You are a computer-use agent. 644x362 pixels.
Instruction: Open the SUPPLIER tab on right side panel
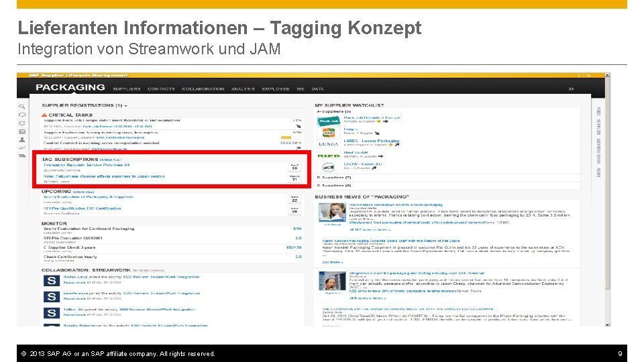(x=598, y=127)
